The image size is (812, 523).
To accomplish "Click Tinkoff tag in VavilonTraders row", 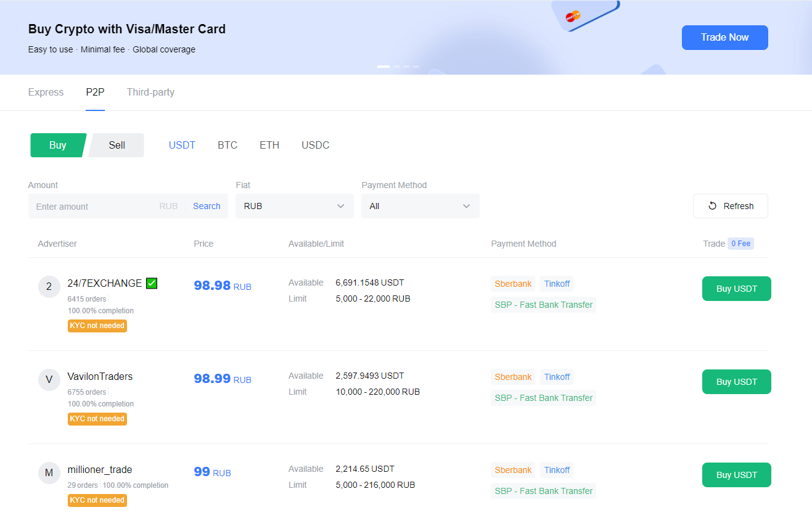I will 557,377.
